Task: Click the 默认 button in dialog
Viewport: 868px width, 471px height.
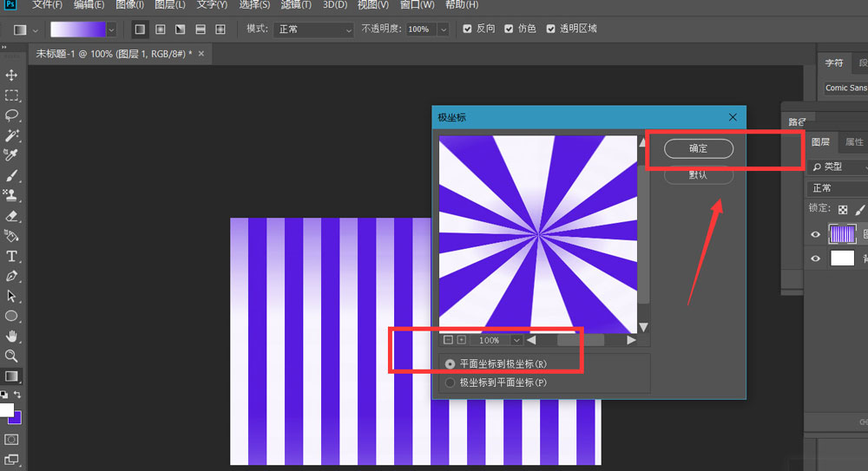Action: tap(699, 174)
